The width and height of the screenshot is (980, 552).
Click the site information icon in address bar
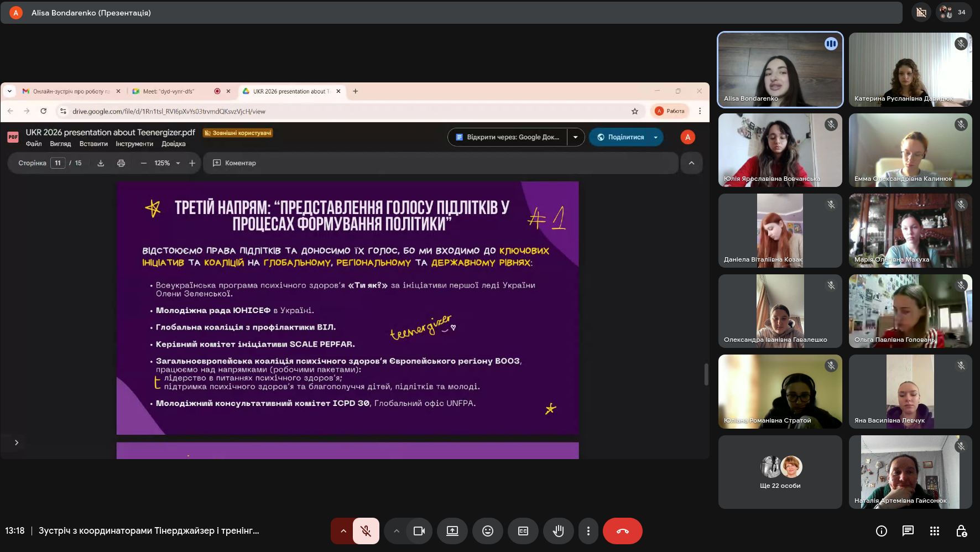tap(63, 111)
